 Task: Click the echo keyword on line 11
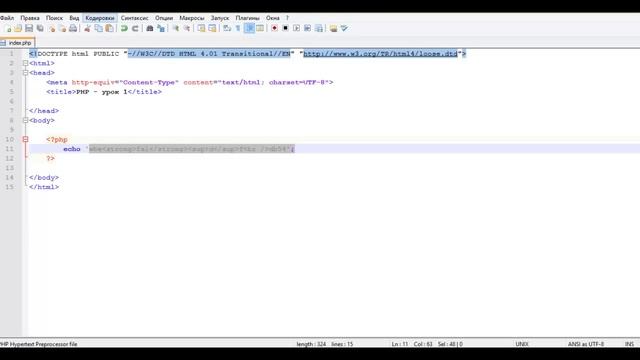coord(72,149)
